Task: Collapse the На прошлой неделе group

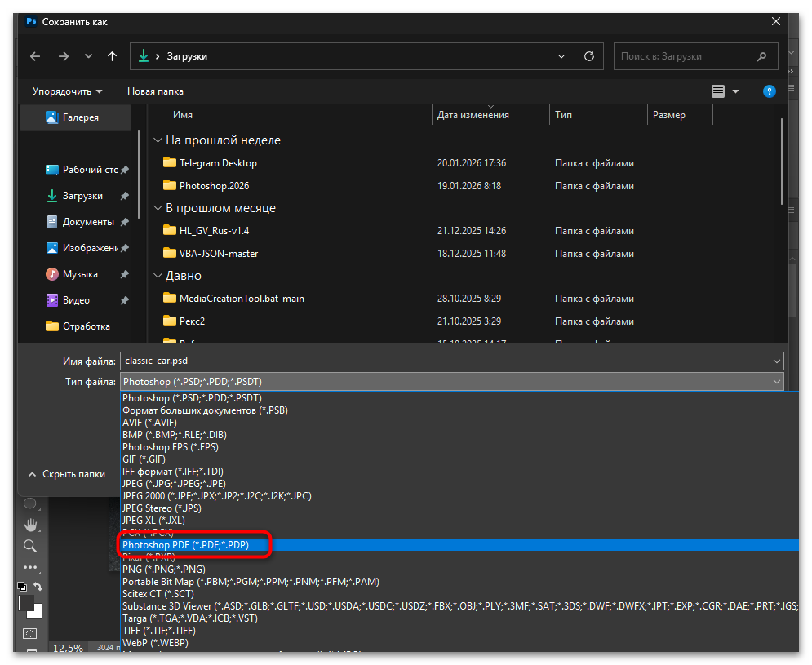Action: click(x=158, y=140)
